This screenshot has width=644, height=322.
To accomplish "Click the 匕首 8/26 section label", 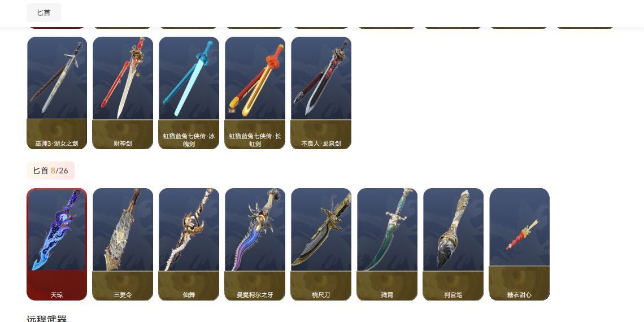I will pos(50,171).
